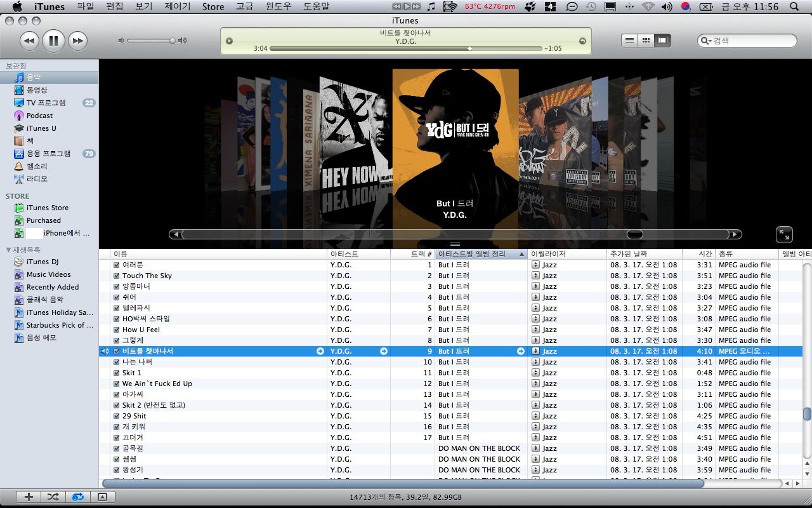Sort by the 아티스트 column header
The height and width of the screenshot is (508, 812).
coord(358,254)
